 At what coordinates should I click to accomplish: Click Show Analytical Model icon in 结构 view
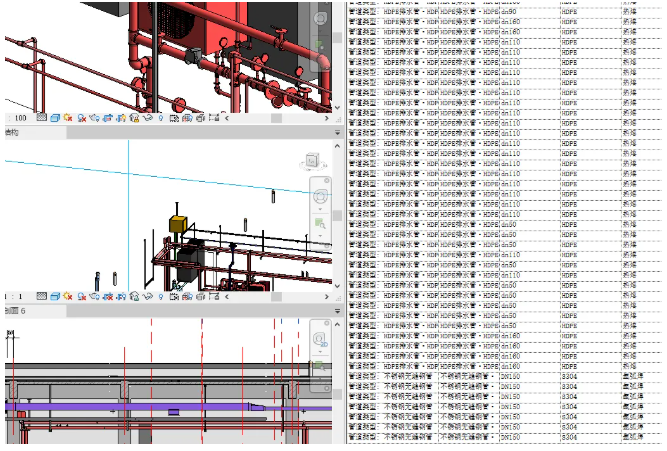(x=187, y=297)
